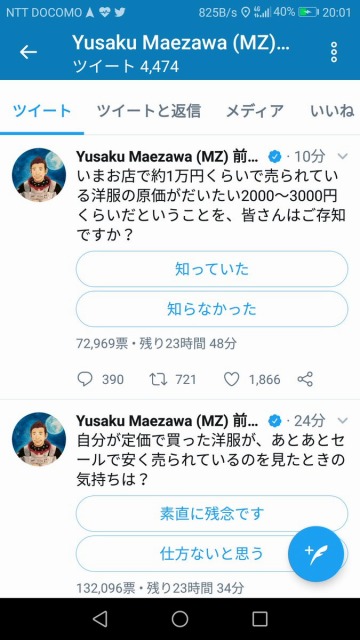Screen dimensions: 360x640
Task: Like the tweet with 1,866 likes
Action: 231,379
